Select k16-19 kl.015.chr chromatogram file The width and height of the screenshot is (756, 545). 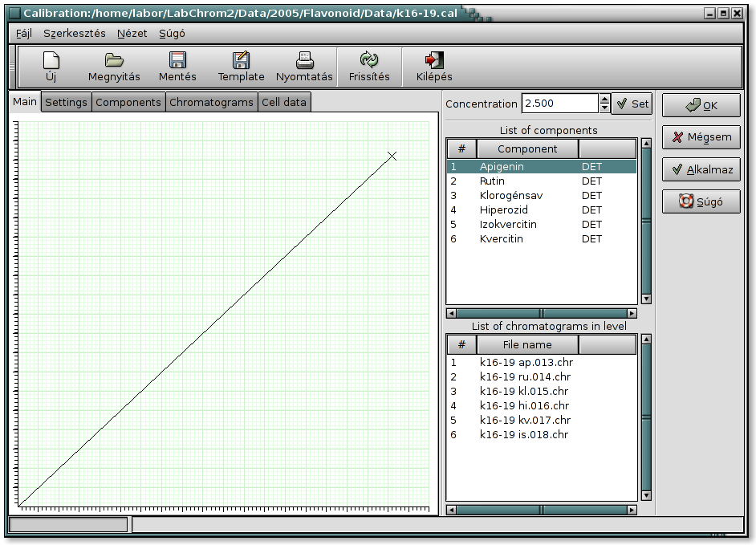pos(523,392)
